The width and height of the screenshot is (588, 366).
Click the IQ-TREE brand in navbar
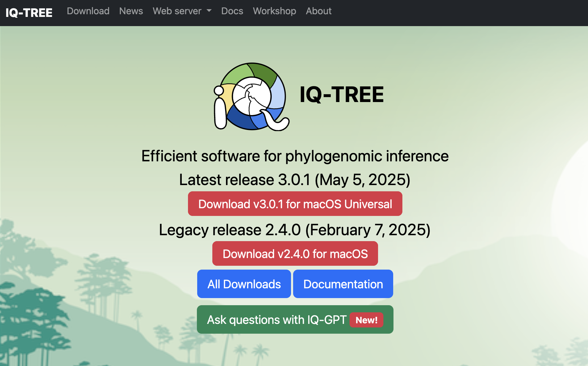[29, 12]
